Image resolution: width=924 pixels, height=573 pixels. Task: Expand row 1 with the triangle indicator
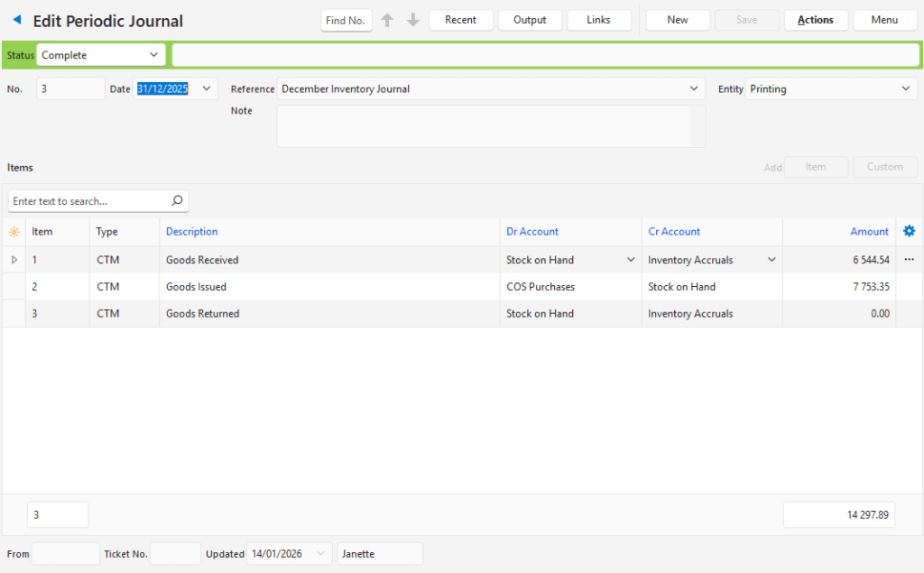tap(14, 260)
